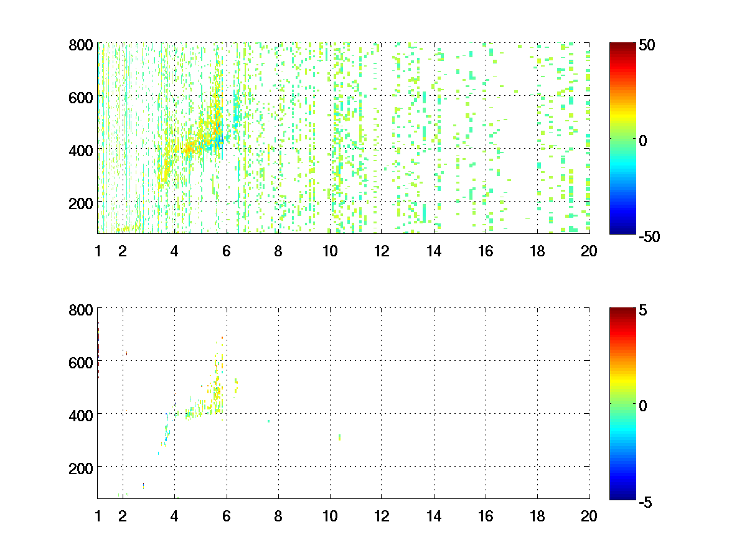The width and height of the screenshot is (747, 560).
Task: Click y-axis tick '600' of the lower plot
Action: [x=81, y=362]
